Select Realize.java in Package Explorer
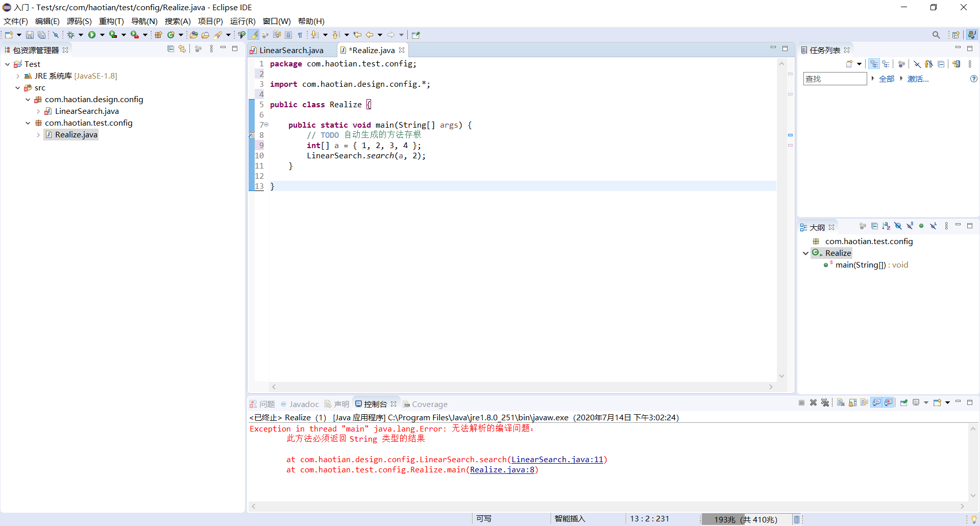The width and height of the screenshot is (980, 526). (76, 135)
